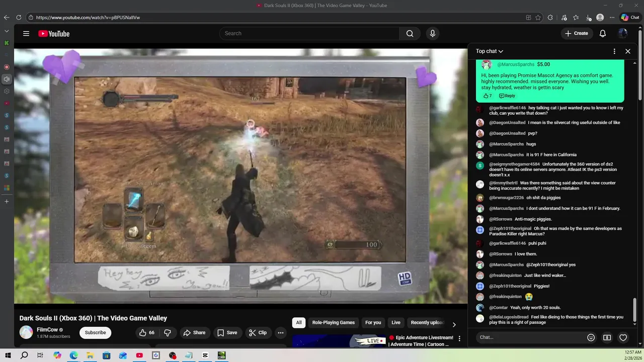Click the search magnifier button
This screenshot has width=644, height=362.
click(410, 34)
